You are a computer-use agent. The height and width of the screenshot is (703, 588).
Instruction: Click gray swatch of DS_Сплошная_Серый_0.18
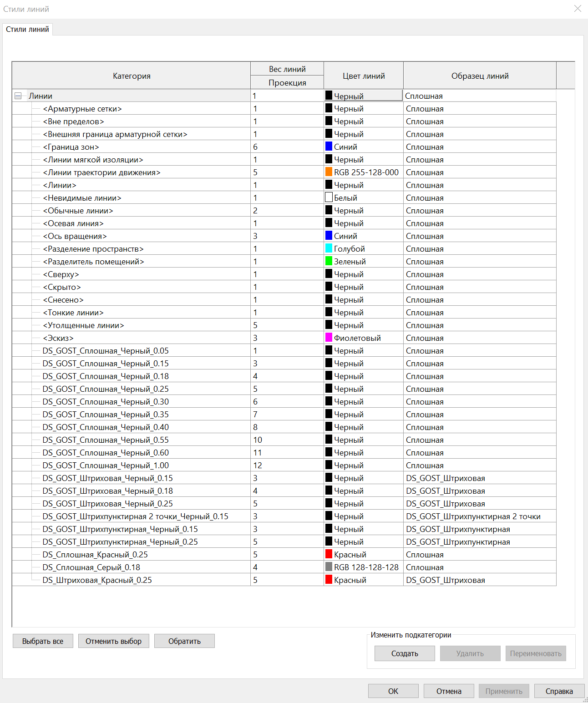[329, 567]
